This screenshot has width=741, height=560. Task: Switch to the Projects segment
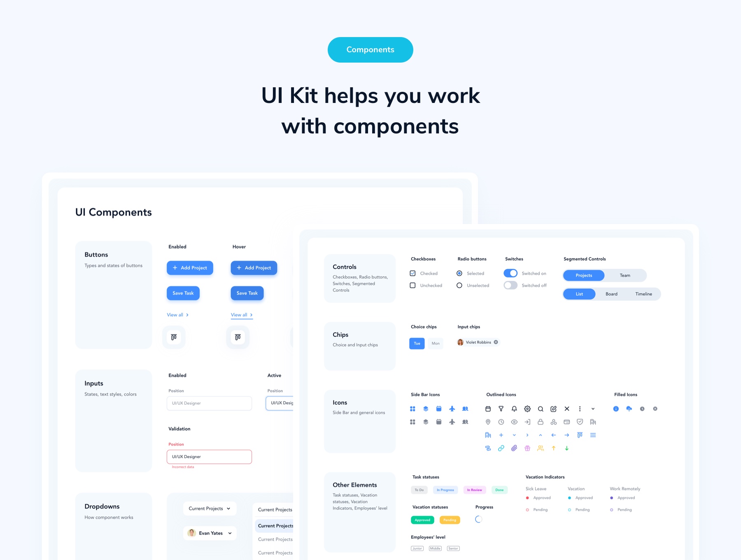584,275
